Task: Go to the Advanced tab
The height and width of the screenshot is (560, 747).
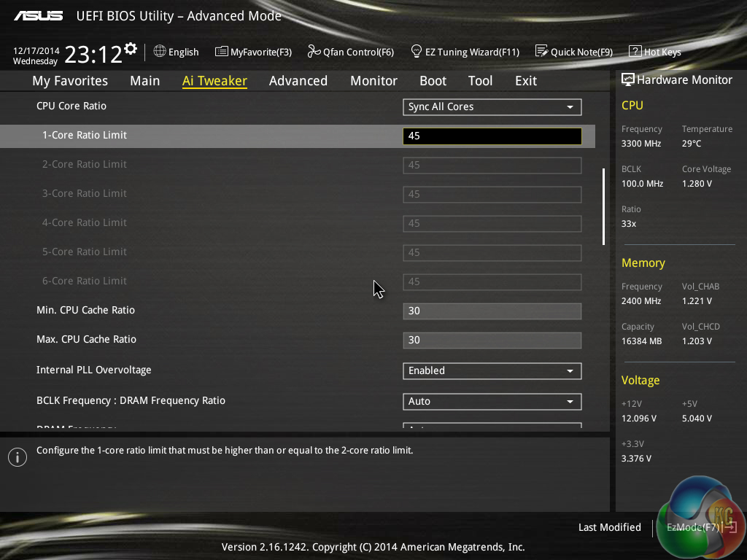Action: coord(298,81)
